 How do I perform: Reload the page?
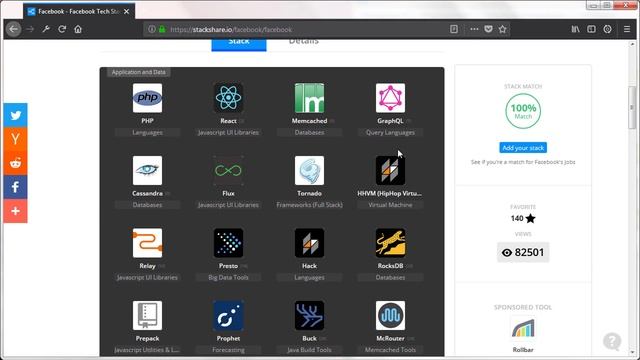[62, 29]
